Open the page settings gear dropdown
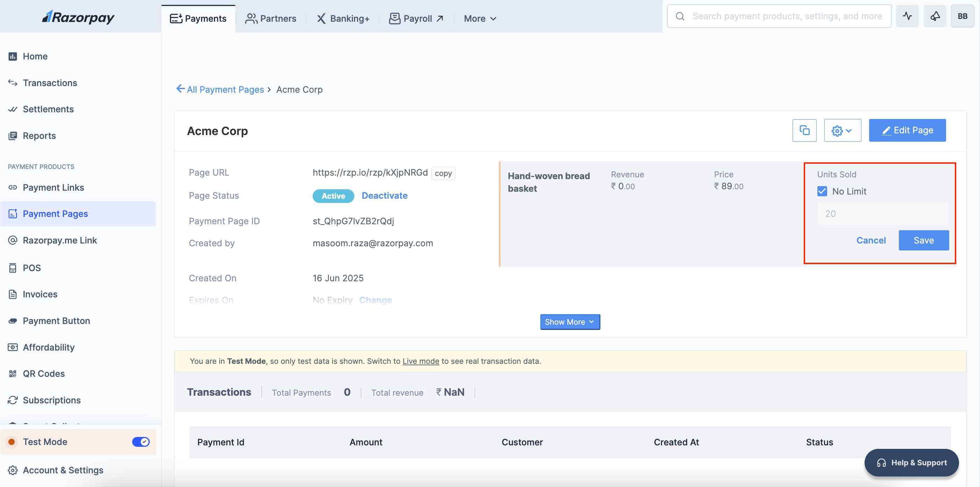Viewport: 980px width, 487px height. (x=843, y=130)
